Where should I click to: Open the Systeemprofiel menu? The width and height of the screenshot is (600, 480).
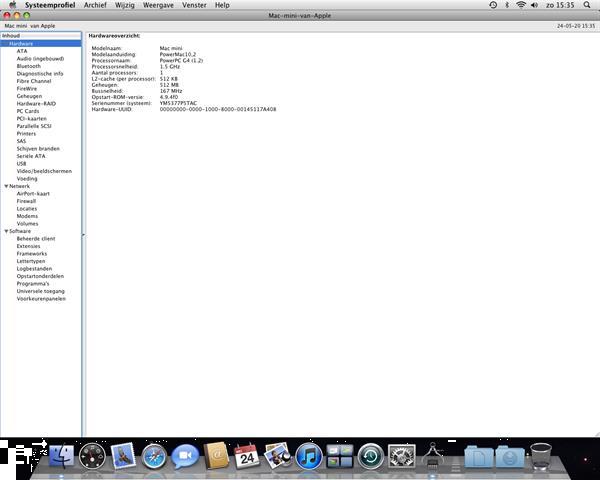50,5
